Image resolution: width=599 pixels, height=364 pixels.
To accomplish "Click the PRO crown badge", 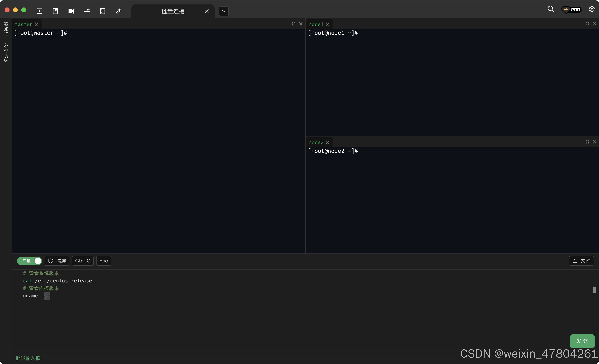I will pos(571,10).
